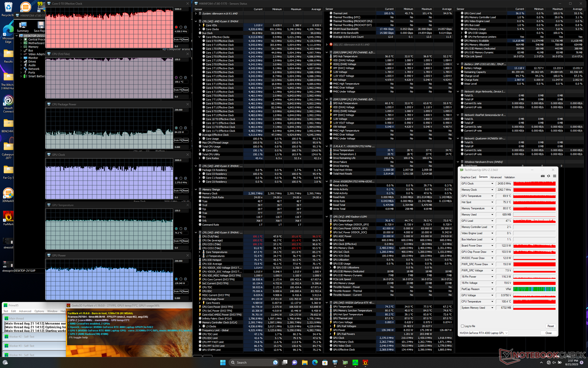The height and width of the screenshot is (368, 588).
Task: Click Auto Fit in the CPU Package Power graph
Action: point(178,140)
